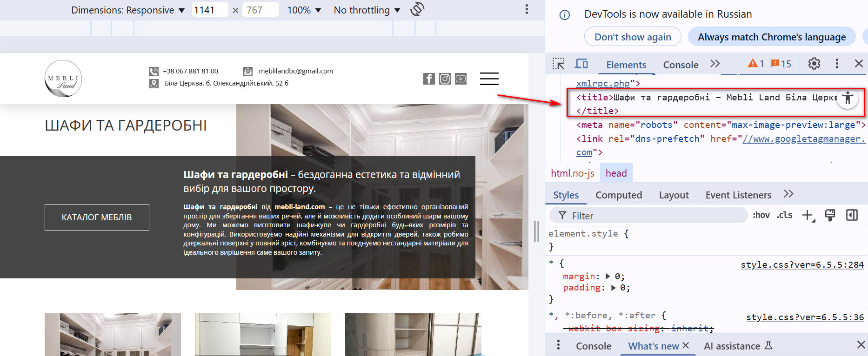Click the paintbrush element classes icon
The width and height of the screenshot is (868, 356).
(830, 215)
